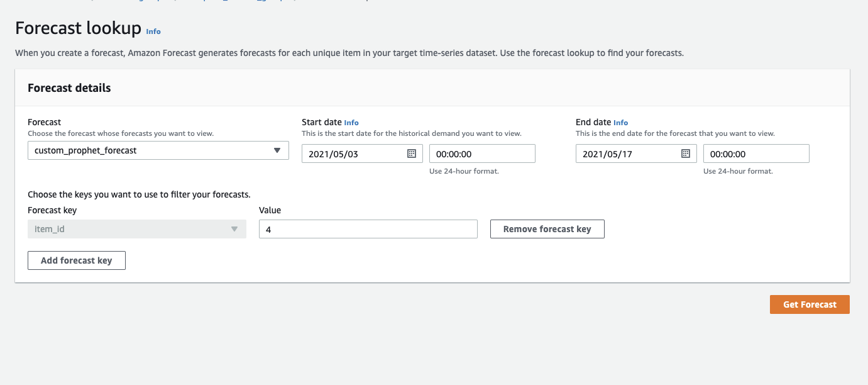Click the Forecast key label text
The image size is (868, 385).
[52, 210]
